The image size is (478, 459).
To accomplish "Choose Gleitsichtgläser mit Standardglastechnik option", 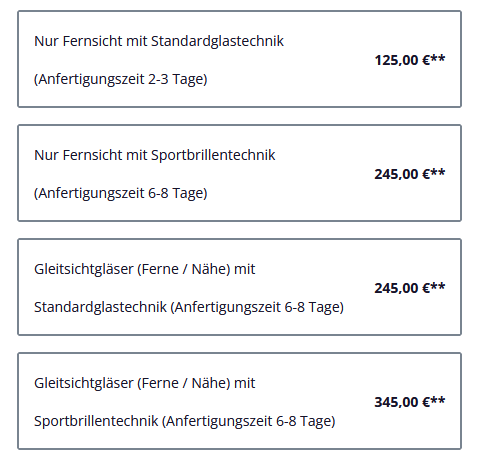I will 239,287.
